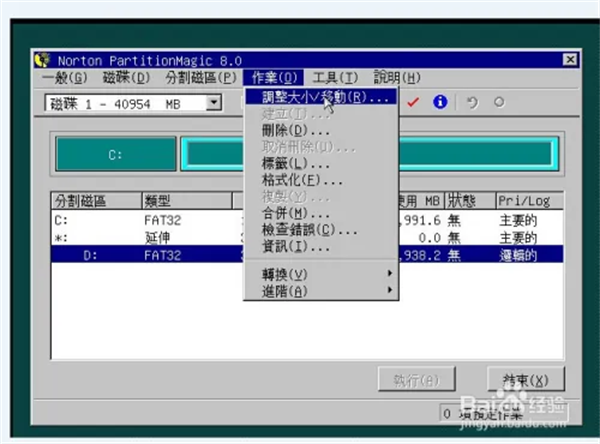Choose 合併(M) from the menu
600x444 pixels.
tap(321, 213)
